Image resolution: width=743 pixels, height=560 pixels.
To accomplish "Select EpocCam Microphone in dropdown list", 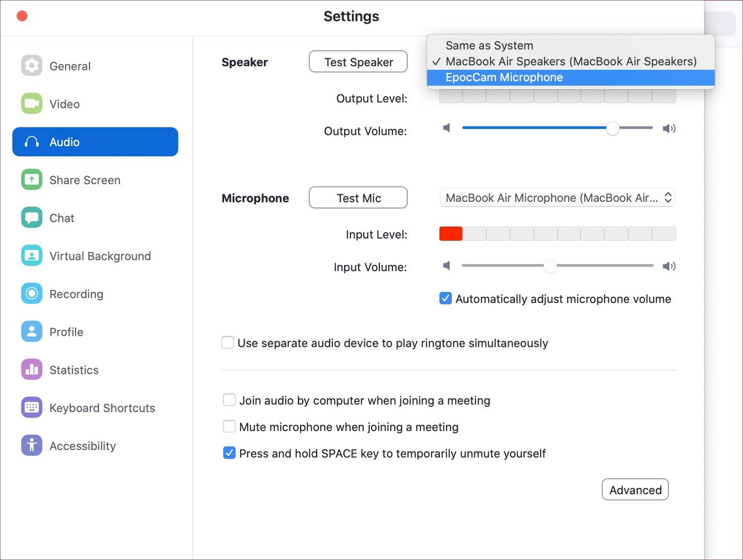I will (x=571, y=77).
